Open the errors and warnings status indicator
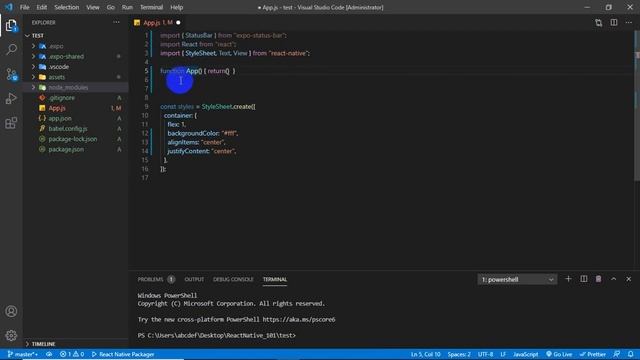 point(72,354)
